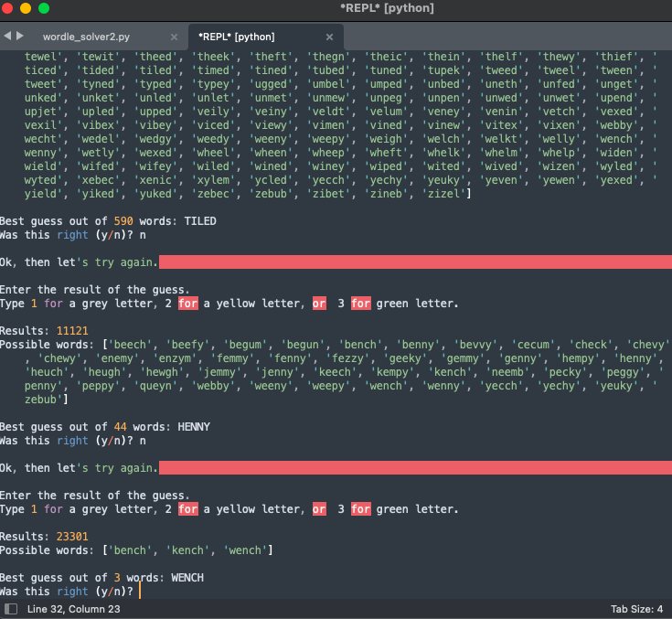672x619 pixels.
Task: Click 'check' in possible words list
Action: (x=591, y=345)
